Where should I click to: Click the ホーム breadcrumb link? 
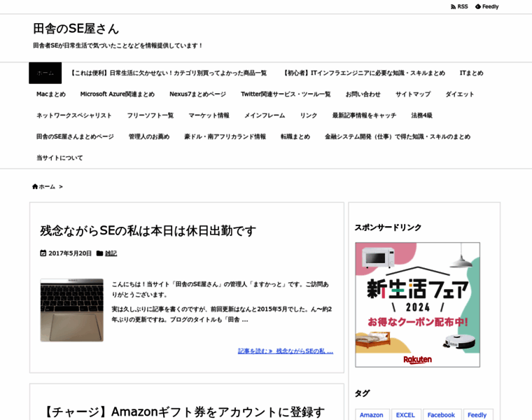(47, 187)
